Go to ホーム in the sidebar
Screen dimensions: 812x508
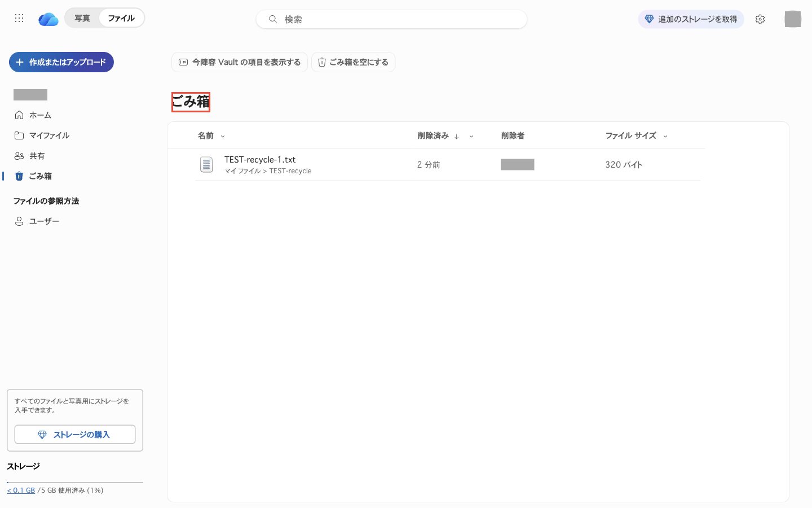coord(40,115)
